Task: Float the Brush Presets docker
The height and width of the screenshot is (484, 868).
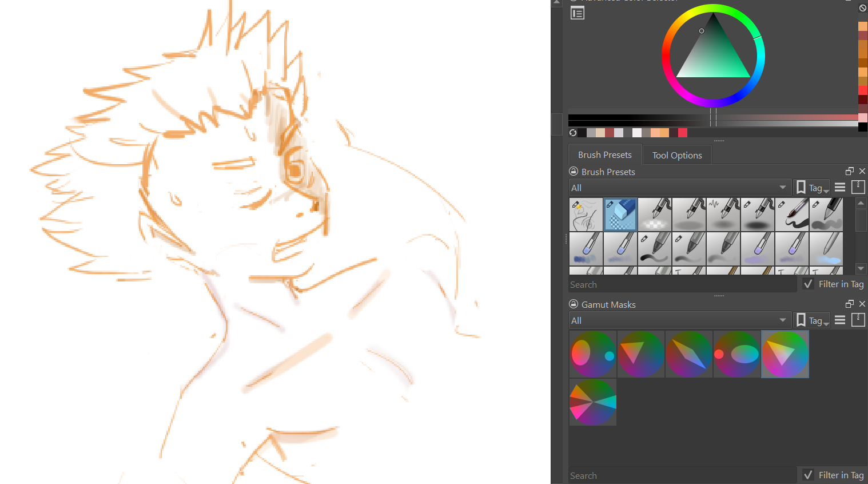Action: point(850,171)
